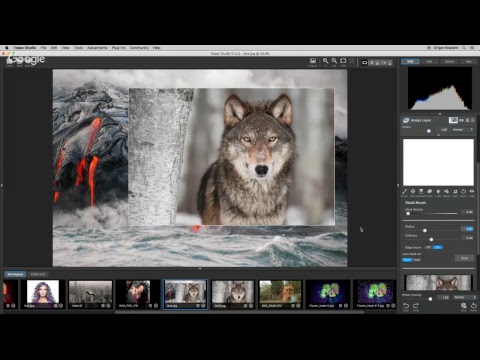Select the Gradient mask tool
480x360 pixels.
tap(421, 191)
